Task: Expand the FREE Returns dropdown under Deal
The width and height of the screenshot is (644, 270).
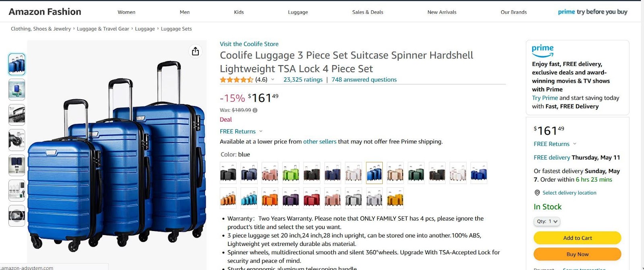Action: (x=261, y=131)
